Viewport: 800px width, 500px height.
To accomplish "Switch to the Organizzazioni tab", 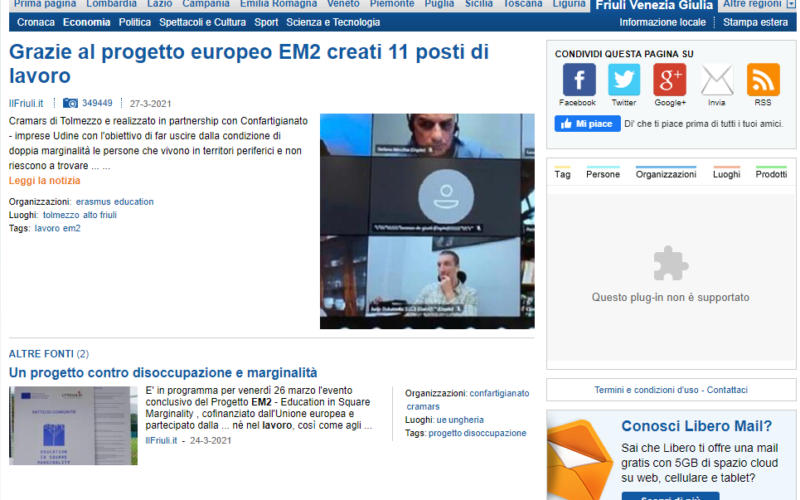I will [x=666, y=173].
